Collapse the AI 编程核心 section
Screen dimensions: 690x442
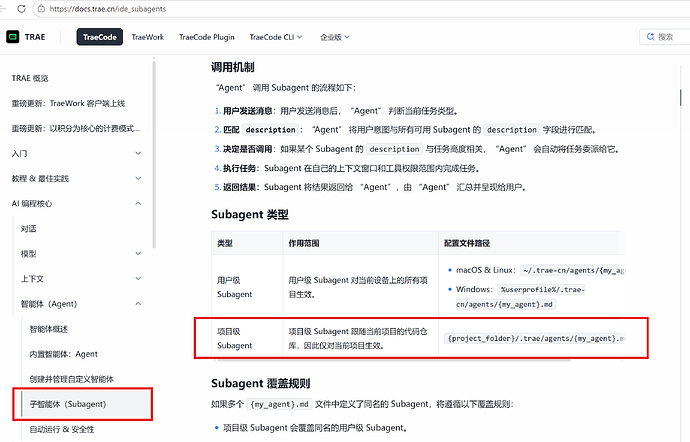tap(77, 204)
